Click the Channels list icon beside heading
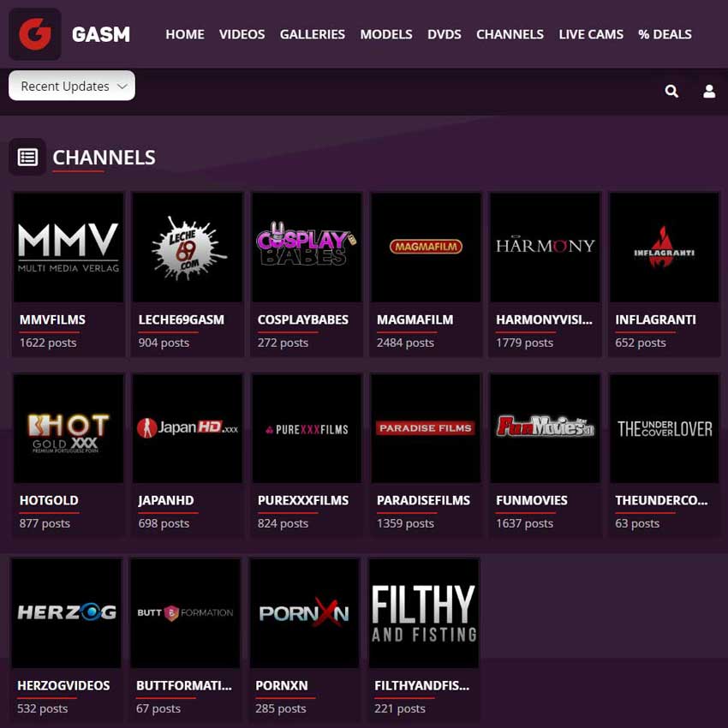 coord(27,157)
